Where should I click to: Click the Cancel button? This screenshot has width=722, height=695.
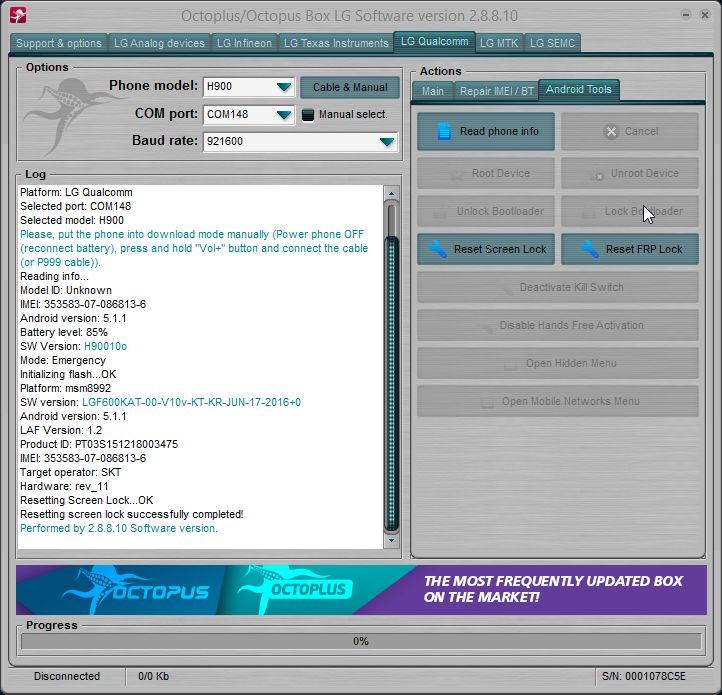(629, 131)
